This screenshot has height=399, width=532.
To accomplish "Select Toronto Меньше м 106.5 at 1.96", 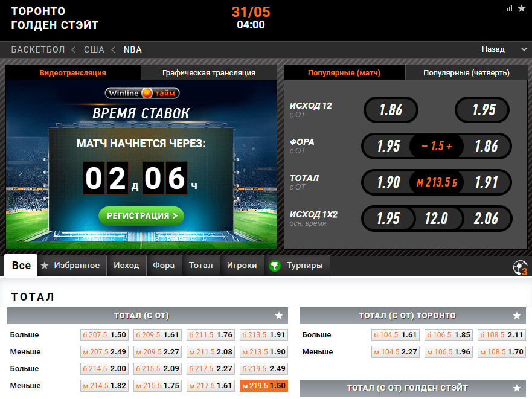I will click(x=449, y=352).
